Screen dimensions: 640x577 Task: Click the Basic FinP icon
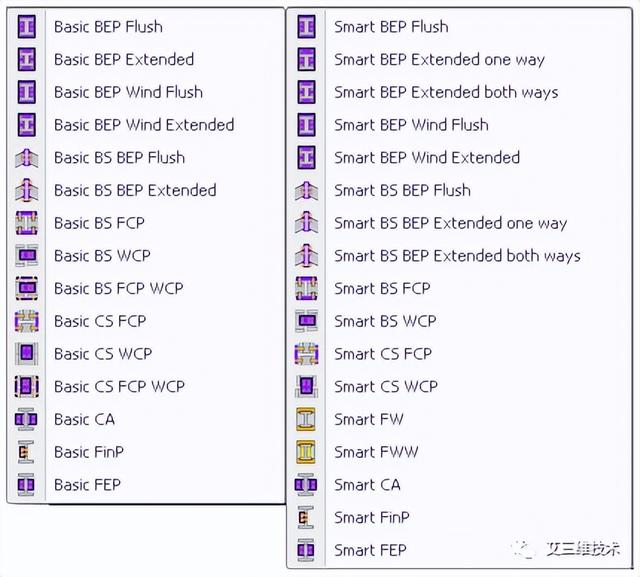[26, 452]
